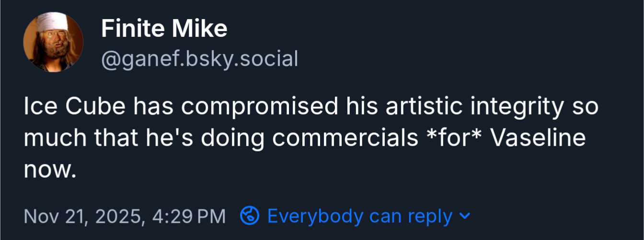The height and width of the screenshot is (240, 644).
Task: Click Finite Mike's profile avatar
Action: (x=53, y=42)
